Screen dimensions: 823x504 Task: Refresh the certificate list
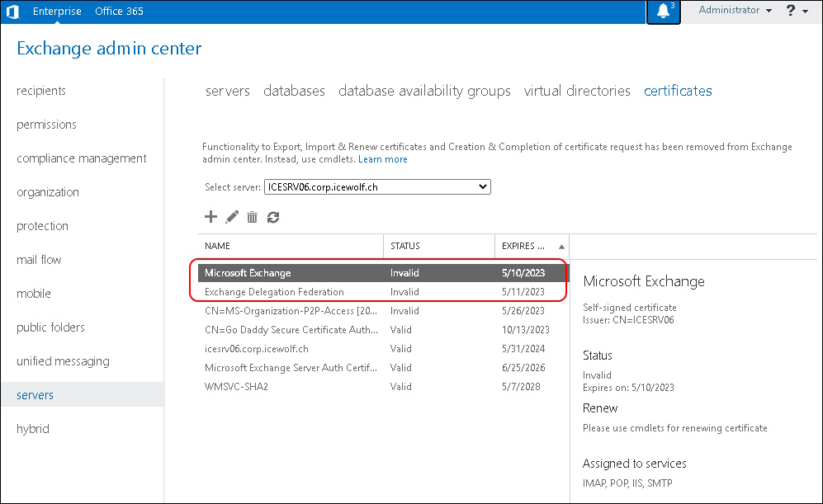273,217
